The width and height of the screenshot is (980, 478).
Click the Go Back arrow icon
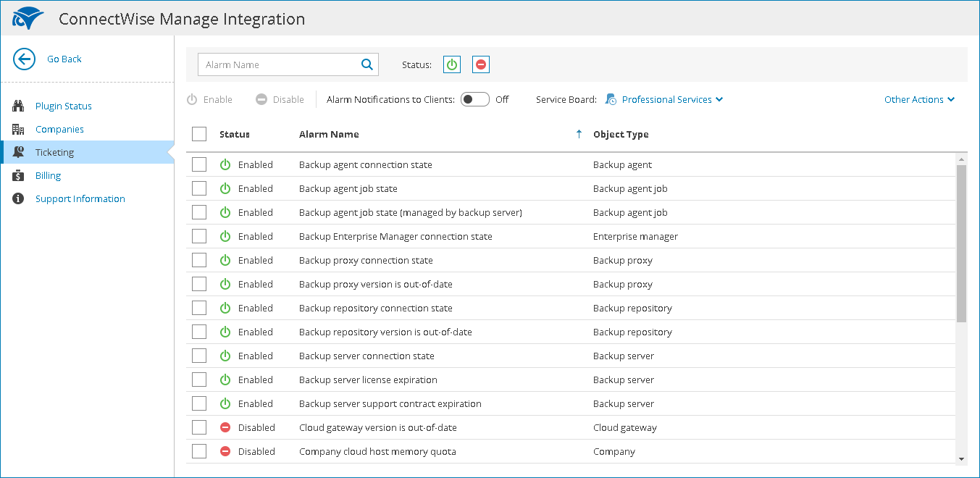click(x=24, y=59)
